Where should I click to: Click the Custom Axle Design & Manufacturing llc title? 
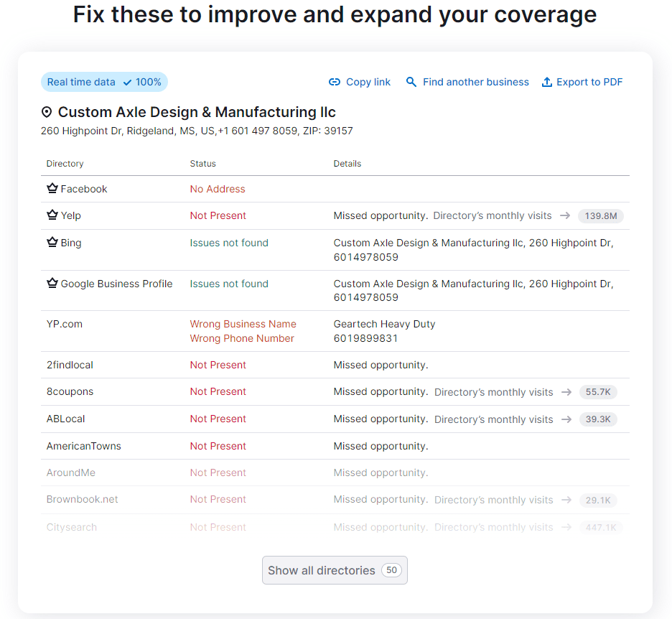click(x=197, y=112)
